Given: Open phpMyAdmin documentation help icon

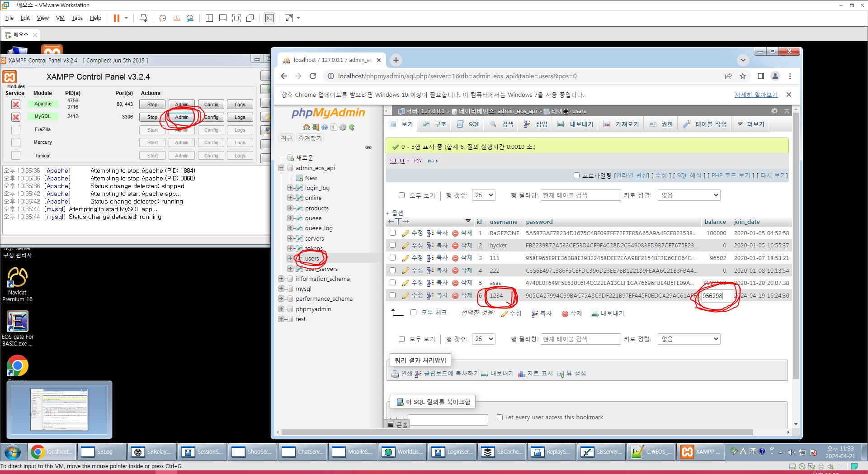Looking at the screenshot, I should pyautogui.click(x=325, y=127).
